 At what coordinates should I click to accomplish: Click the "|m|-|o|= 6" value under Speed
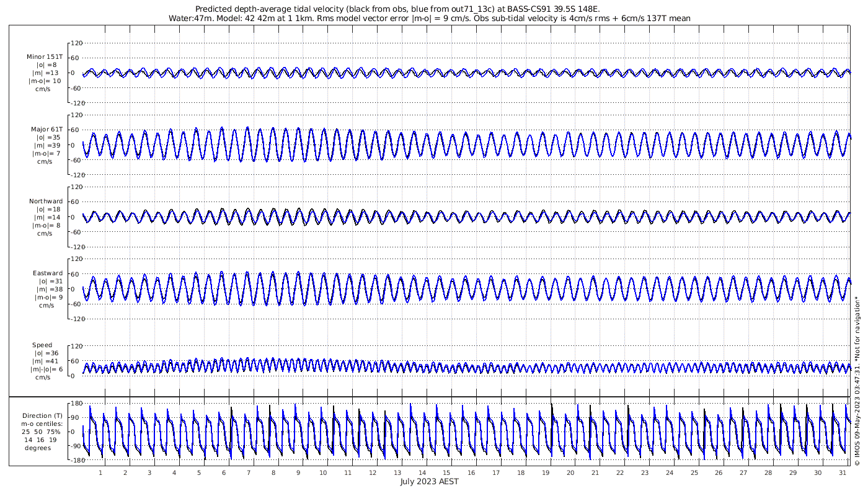[x=46, y=370]
